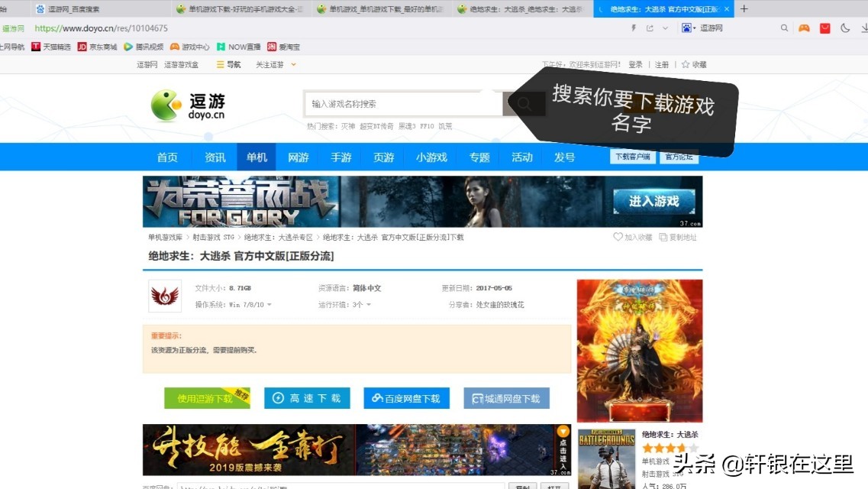Open 腾讯视频 bookmark
This screenshot has height=489, width=868.
coord(144,47)
